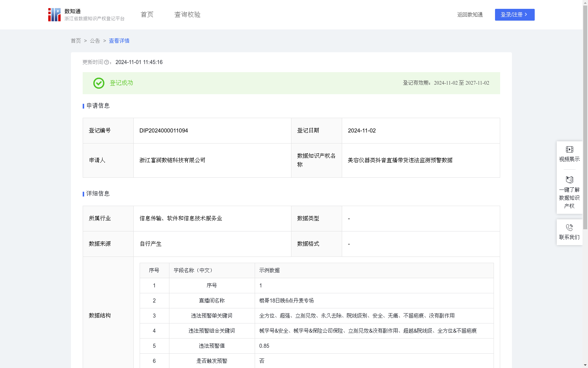Viewport: 588px width, 368px height.
Task: Click the 首页 breadcrumb link
Action: tap(76, 41)
